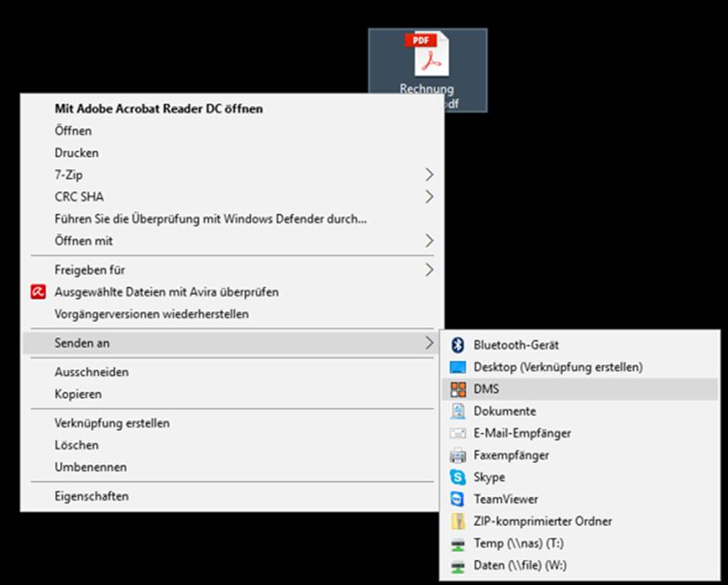728x585 pixels.
Task: Send the file to Skype
Action: [580, 478]
